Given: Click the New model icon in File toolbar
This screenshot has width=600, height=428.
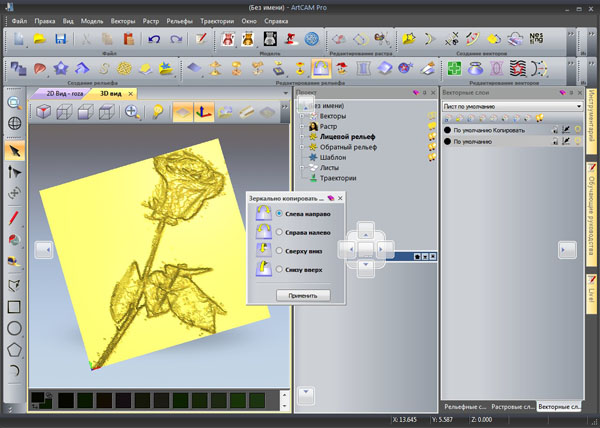Looking at the screenshot, I should click(19, 39).
